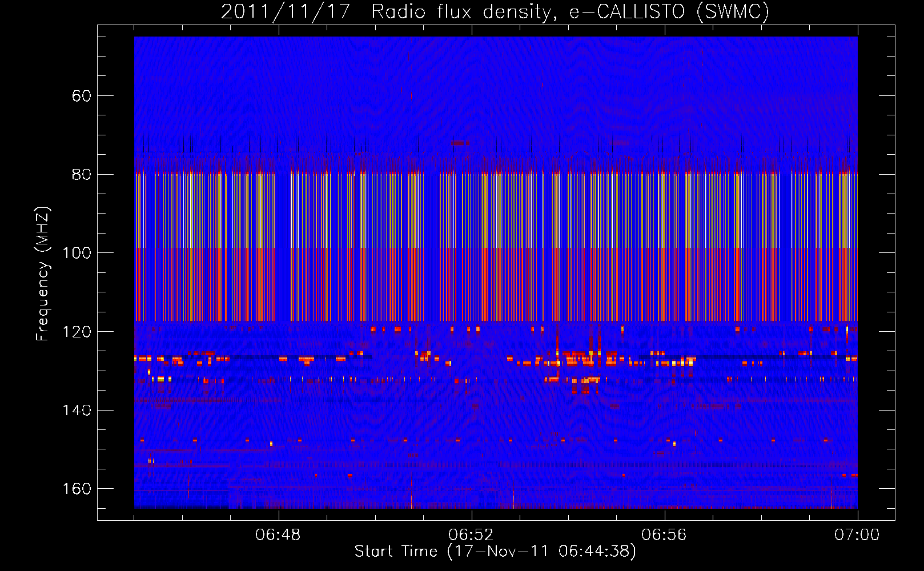Select the 120 frequency tick label
Image resolution: width=924 pixels, height=571 pixels.
[x=77, y=332]
